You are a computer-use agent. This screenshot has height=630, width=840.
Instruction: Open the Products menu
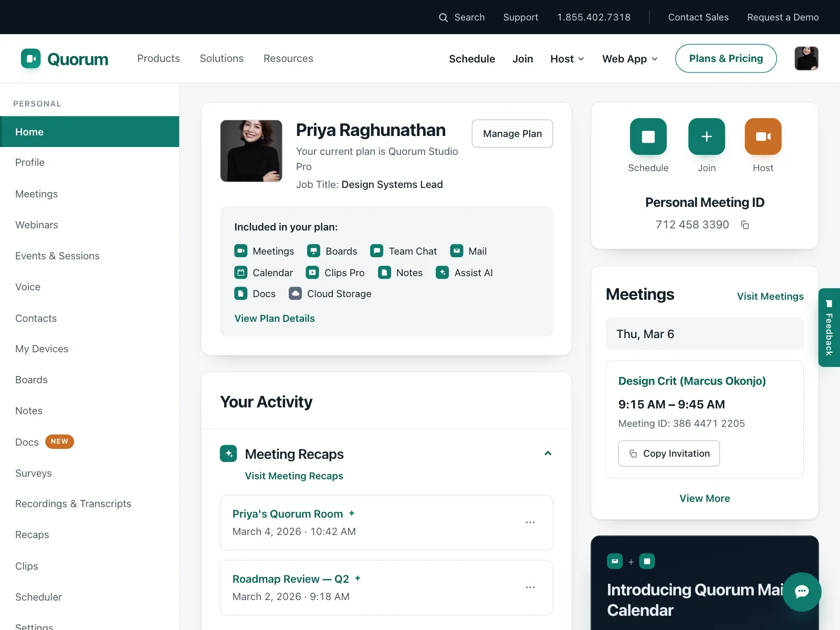pyautogui.click(x=159, y=58)
